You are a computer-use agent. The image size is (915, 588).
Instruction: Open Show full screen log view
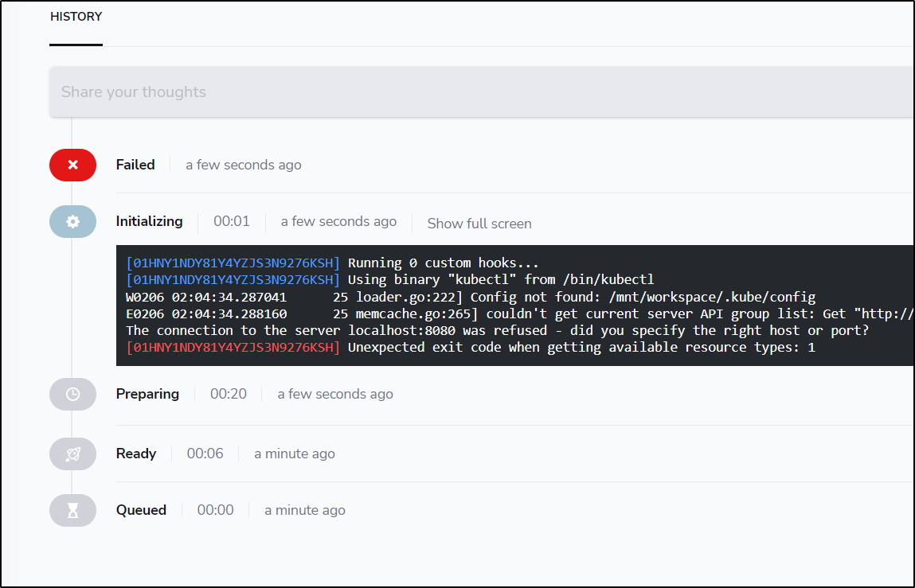[x=479, y=224]
